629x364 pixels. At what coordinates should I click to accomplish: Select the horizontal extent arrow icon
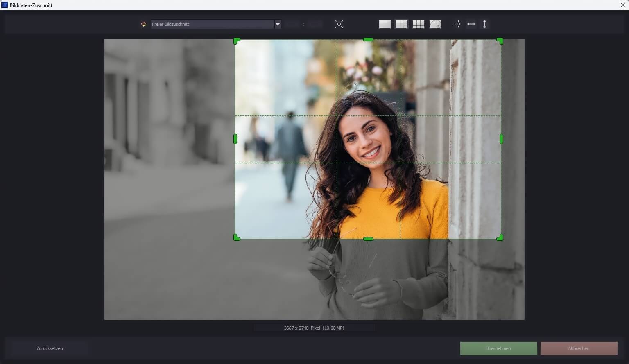click(x=471, y=24)
